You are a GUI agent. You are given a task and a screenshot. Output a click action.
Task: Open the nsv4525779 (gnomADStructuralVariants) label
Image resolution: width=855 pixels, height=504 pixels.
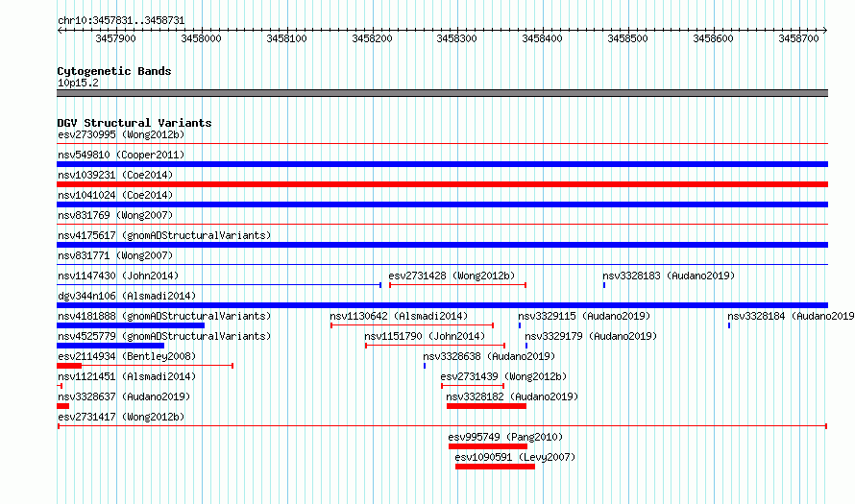[x=164, y=336]
